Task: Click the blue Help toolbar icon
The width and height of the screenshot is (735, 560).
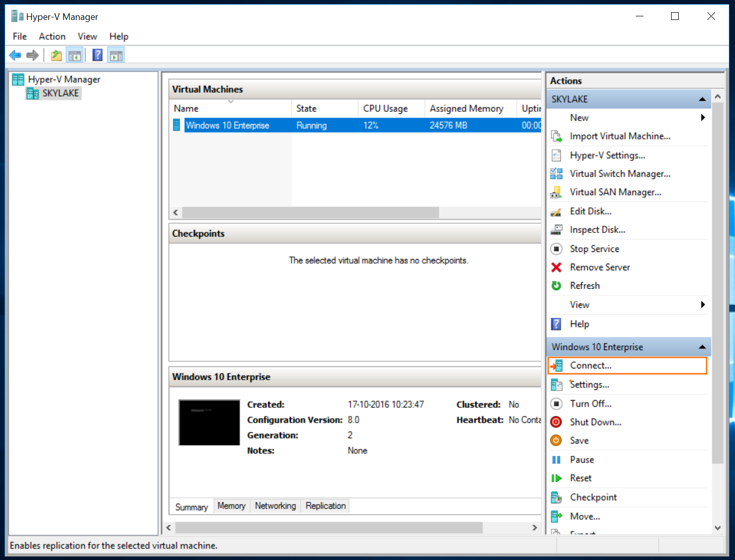Action: (97, 55)
